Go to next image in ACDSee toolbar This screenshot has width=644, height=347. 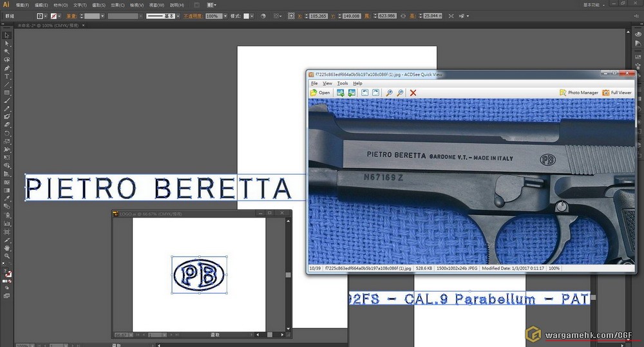click(x=352, y=93)
